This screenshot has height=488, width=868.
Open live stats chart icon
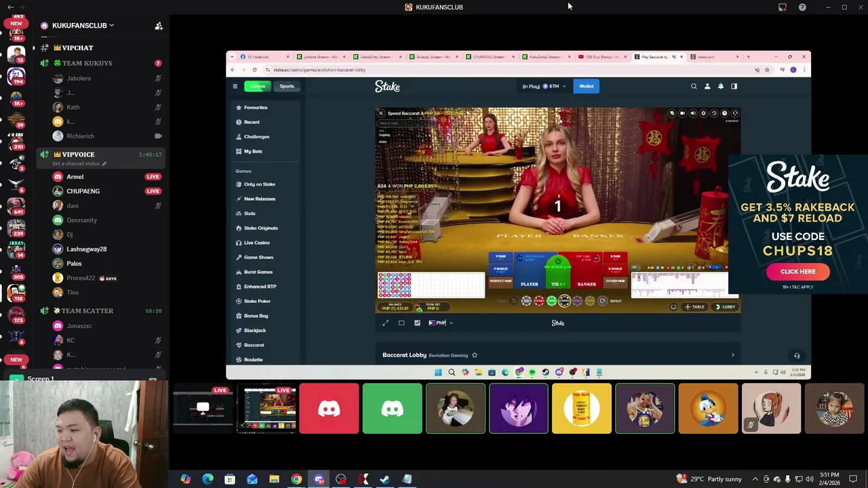click(417, 323)
